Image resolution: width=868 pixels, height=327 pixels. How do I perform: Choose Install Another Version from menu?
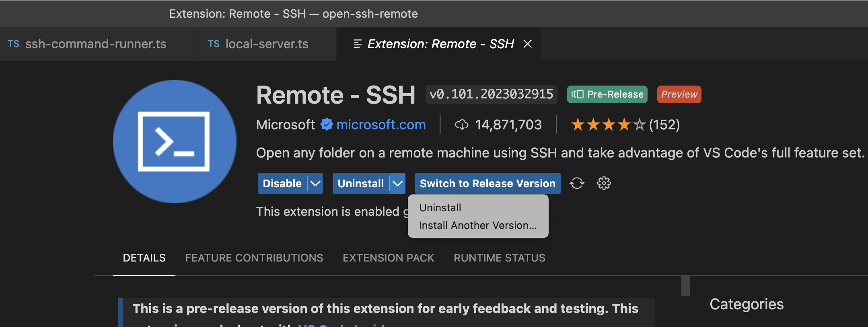click(x=478, y=225)
